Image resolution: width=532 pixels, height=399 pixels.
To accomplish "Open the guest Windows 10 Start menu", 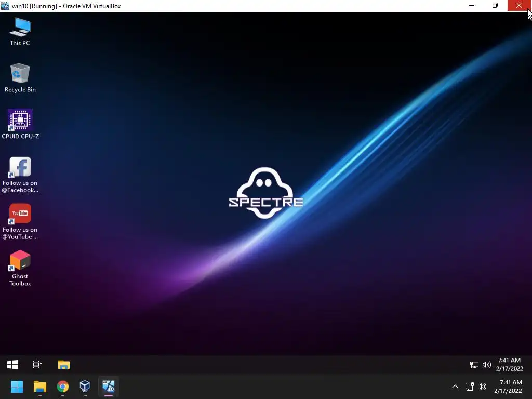I will pyautogui.click(x=12, y=365).
